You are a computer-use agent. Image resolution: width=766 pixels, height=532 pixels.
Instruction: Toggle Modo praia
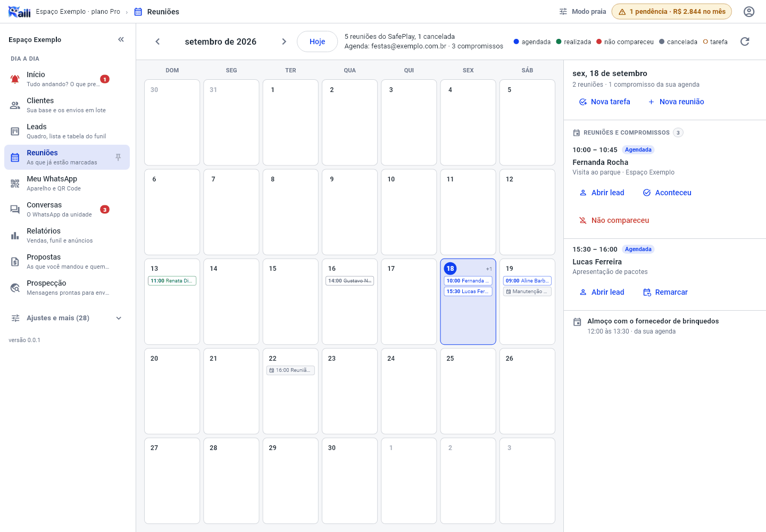click(x=582, y=12)
